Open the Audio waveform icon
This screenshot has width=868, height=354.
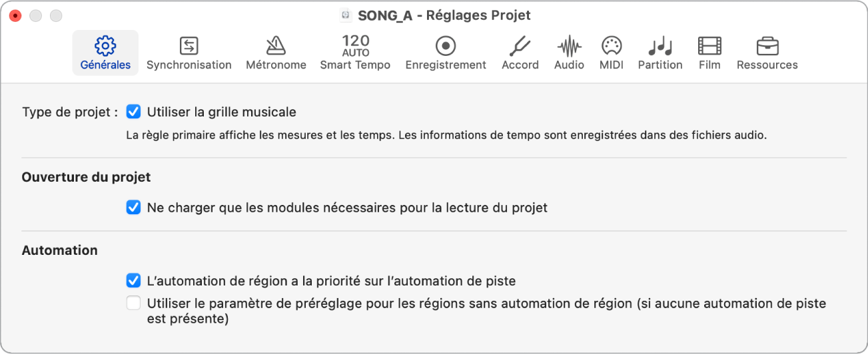[x=569, y=46]
